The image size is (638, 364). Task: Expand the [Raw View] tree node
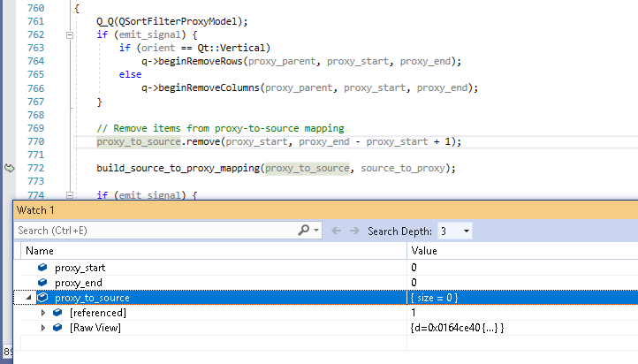(43, 328)
